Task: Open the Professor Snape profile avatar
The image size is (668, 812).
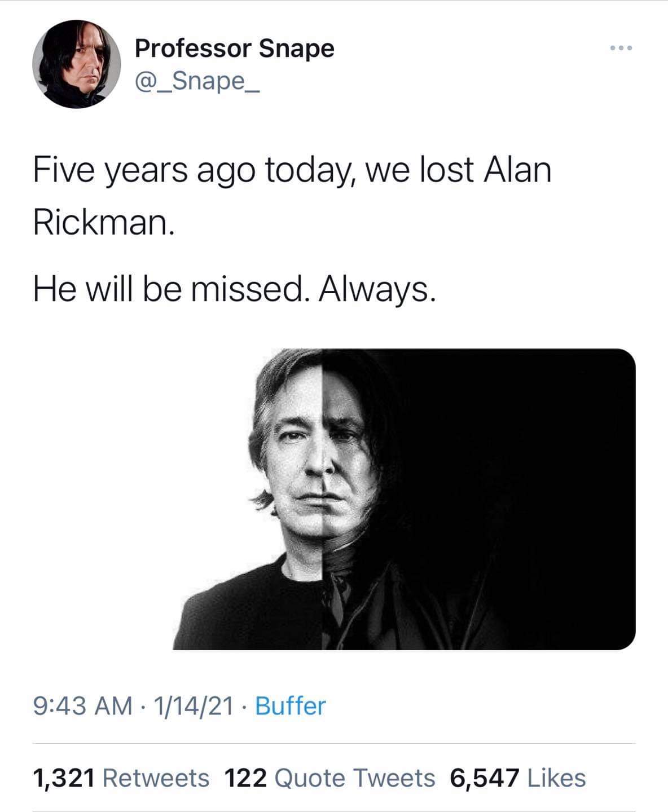Action: coord(76,64)
